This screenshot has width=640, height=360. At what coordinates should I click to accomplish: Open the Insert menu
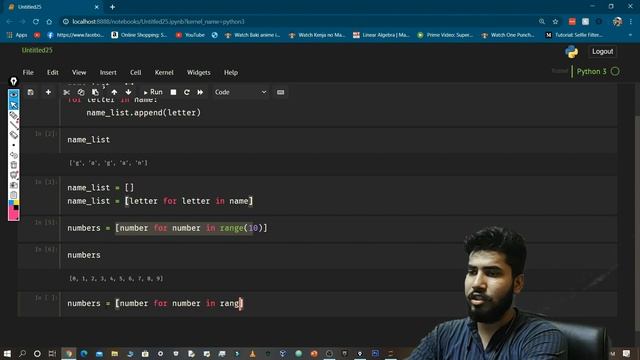click(108, 72)
